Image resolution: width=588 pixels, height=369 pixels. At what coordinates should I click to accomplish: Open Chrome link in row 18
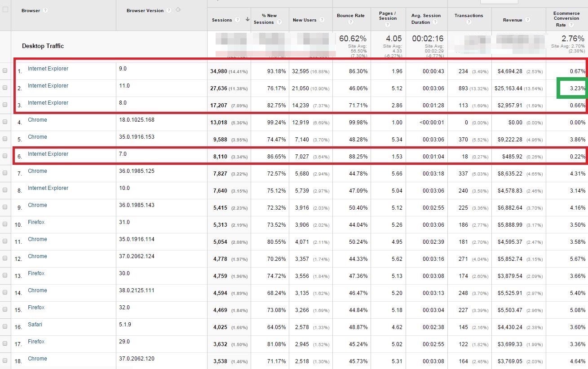point(37,359)
